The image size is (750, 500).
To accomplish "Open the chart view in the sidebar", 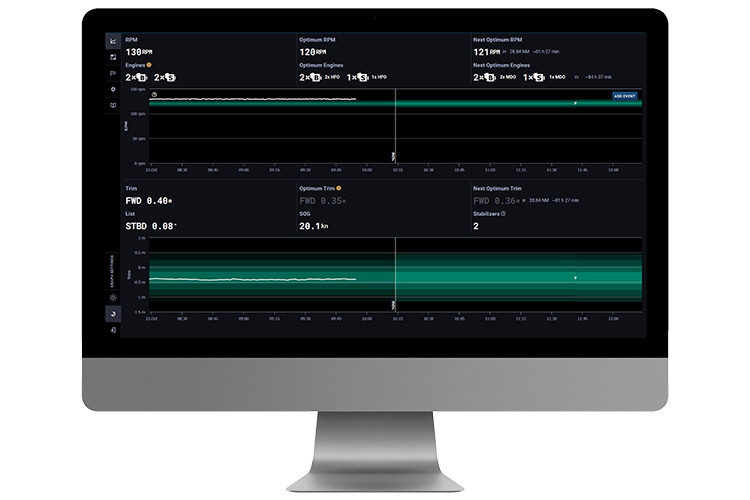I will [113, 42].
